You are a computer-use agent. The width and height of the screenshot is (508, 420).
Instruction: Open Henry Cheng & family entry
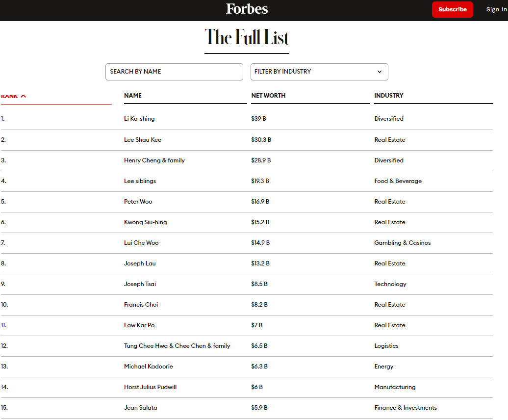[x=154, y=160]
